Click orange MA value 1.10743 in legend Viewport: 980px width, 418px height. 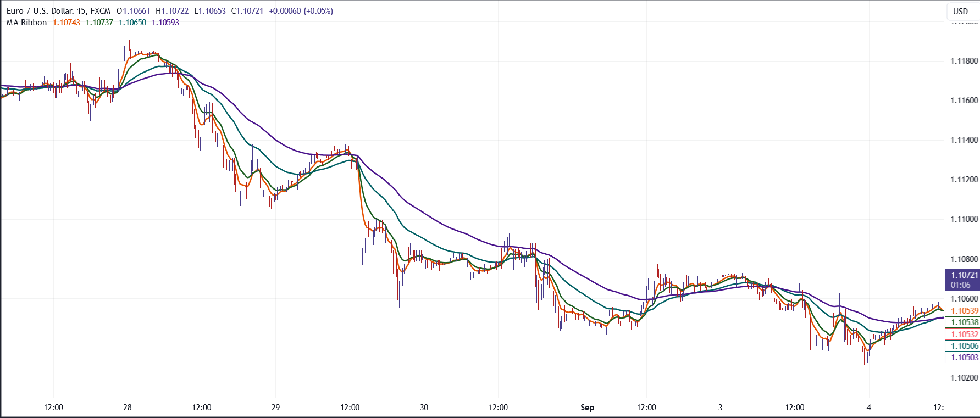67,23
